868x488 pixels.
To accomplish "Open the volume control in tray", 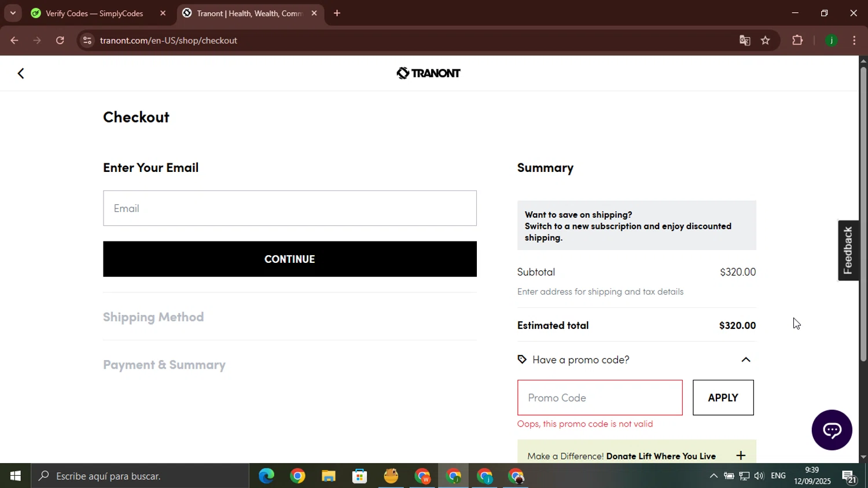I will click(x=759, y=476).
